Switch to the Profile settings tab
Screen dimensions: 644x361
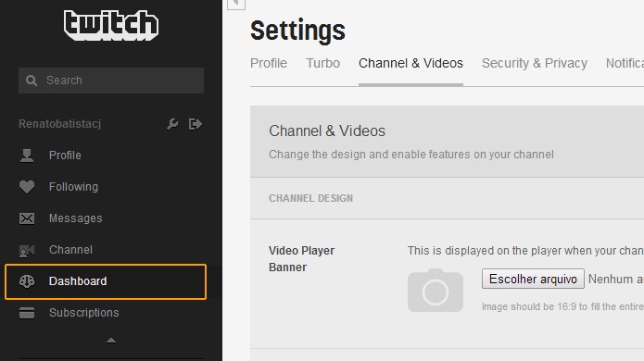[x=269, y=63]
